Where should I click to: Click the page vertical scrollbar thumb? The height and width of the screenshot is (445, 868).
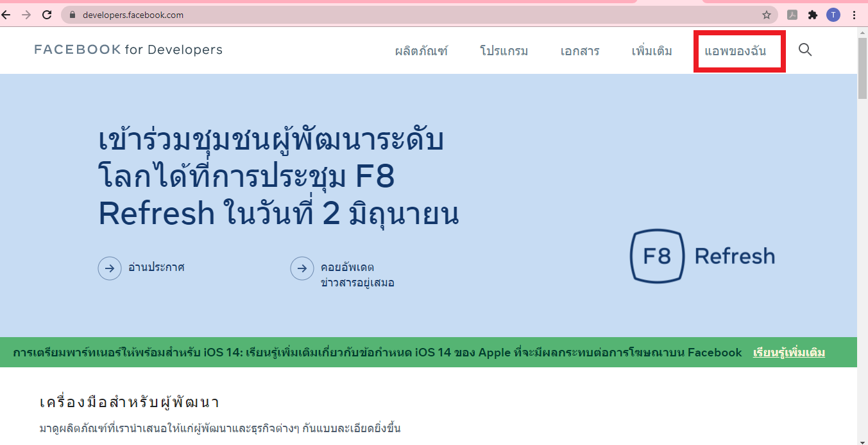862,67
